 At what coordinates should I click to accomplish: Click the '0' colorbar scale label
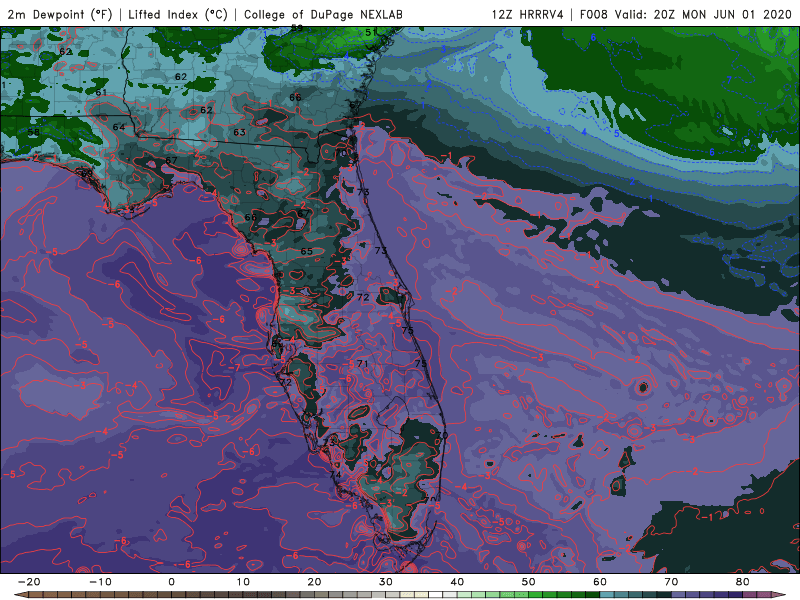(171, 582)
